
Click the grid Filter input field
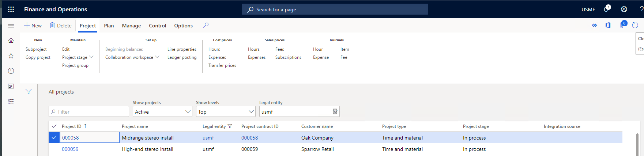(x=89, y=112)
